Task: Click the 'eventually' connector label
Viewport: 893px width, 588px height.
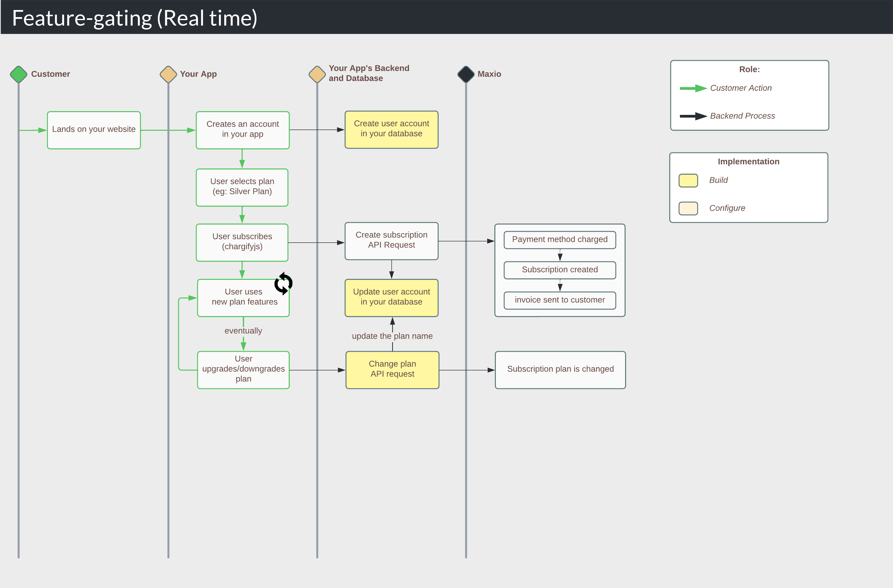Action: point(243,331)
